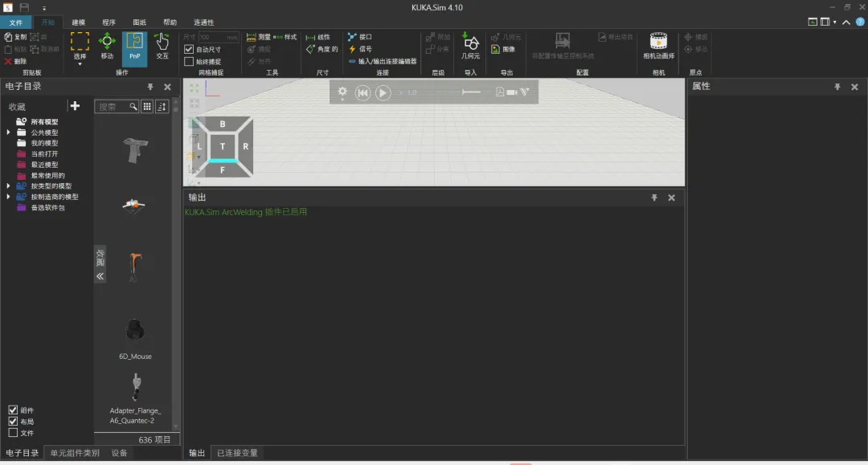Activate the 移动 move tool
Viewport: 868px width, 465px height.
point(107,45)
